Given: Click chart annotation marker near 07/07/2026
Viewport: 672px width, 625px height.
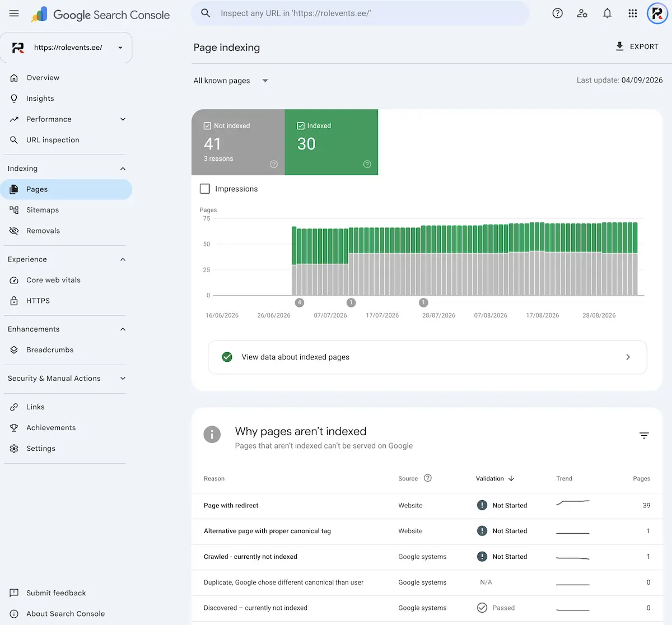Looking at the screenshot, I should click(x=351, y=302).
